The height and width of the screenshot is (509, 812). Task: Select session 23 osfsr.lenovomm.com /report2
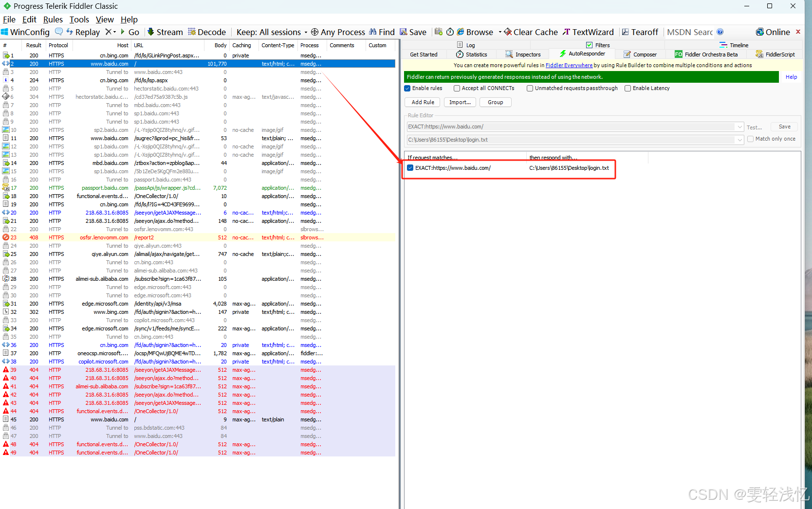click(x=197, y=237)
